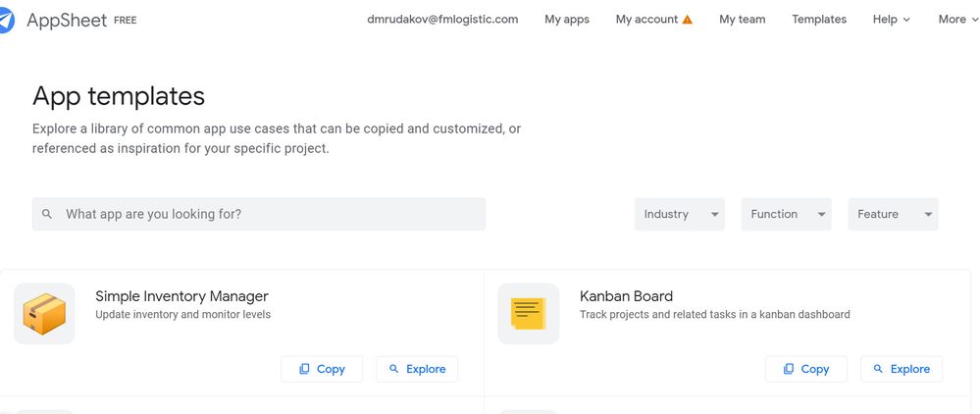Image resolution: width=980 pixels, height=414 pixels.
Task: Click 'Track projects and related tasks' description
Action: click(x=715, y=314)
